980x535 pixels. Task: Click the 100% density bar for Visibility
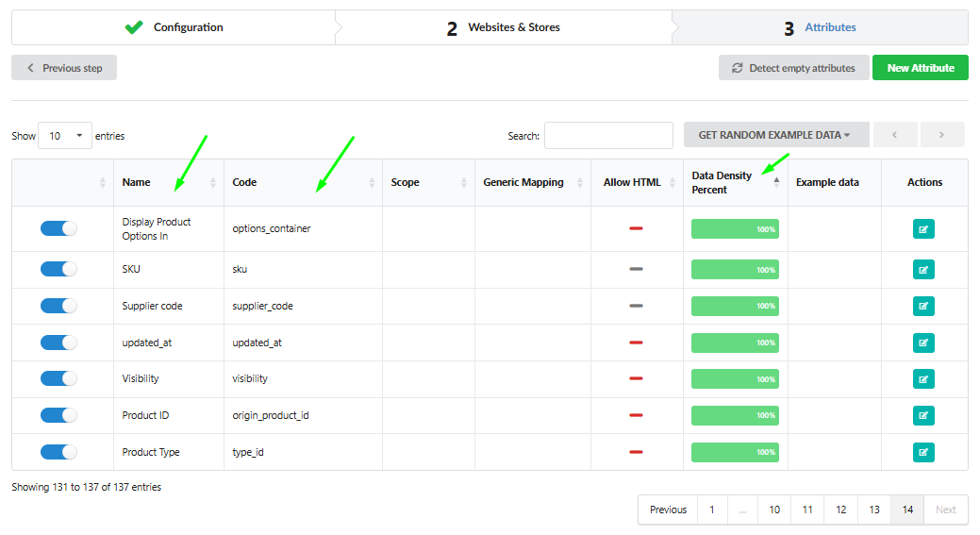coord(735,378)
